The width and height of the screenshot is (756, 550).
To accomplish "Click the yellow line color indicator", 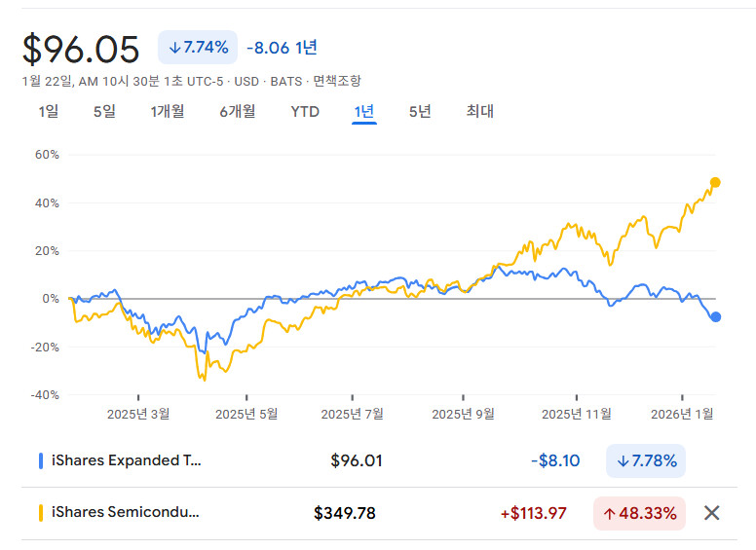I will [40, 513].
